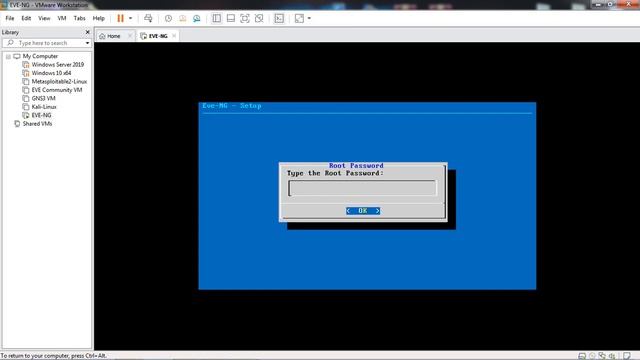The image size is (640, 360).
Task: Close the Home tab
Action: pos(130,36)
